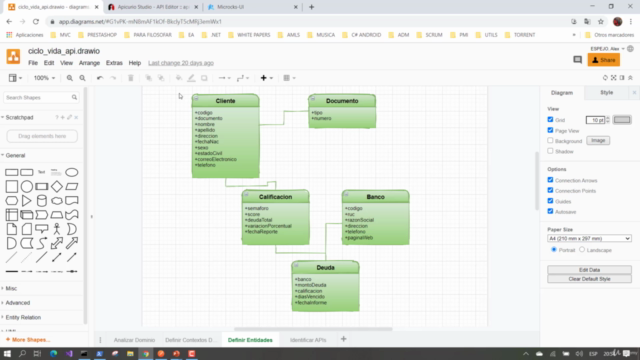Click the Delete trash icon
Viewport: 640px width, 360px height.
pos(131,78)
